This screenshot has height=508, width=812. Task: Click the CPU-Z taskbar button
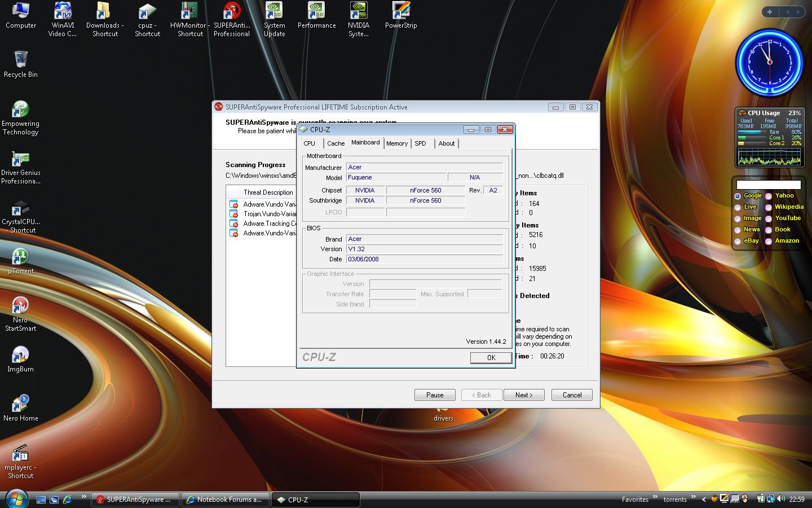point(316,500)
